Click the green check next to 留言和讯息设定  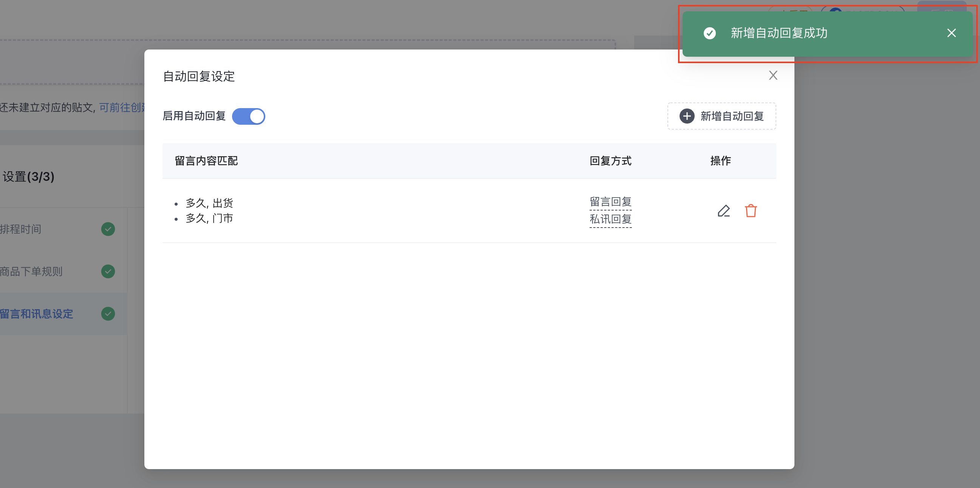click(108, 314)
